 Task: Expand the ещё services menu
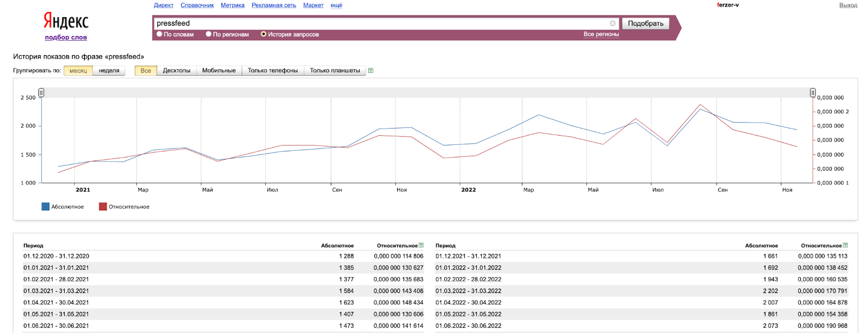pos(336,5)
